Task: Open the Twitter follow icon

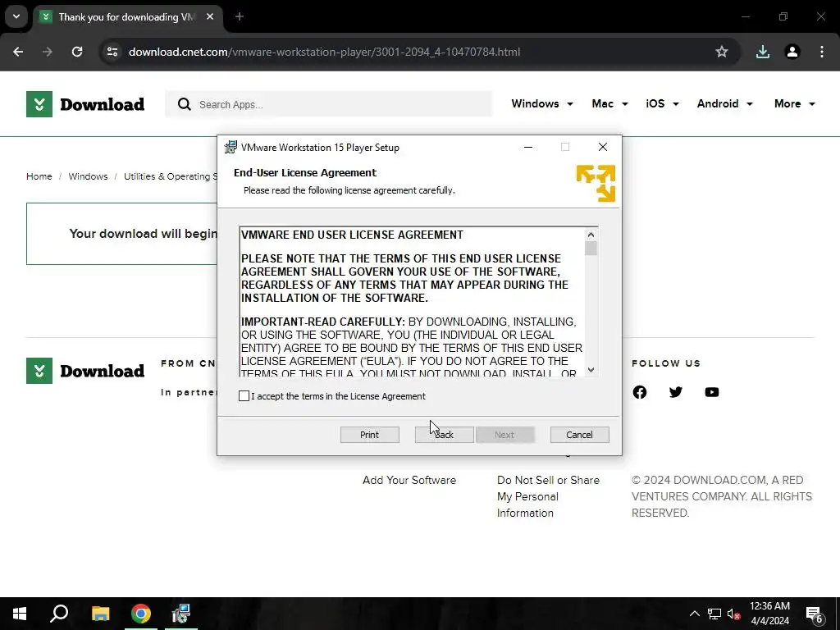Action: pos(676,392)
